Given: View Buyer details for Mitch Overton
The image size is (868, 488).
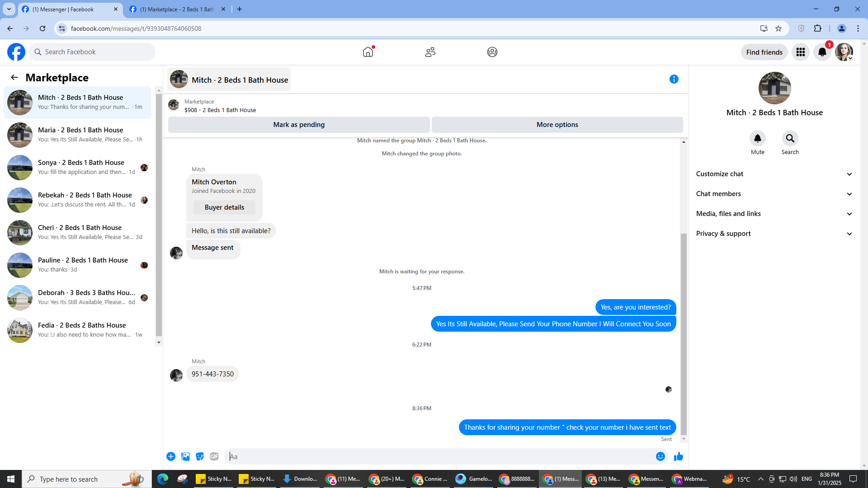Looking at the screenshot, I should coord(224,207).
